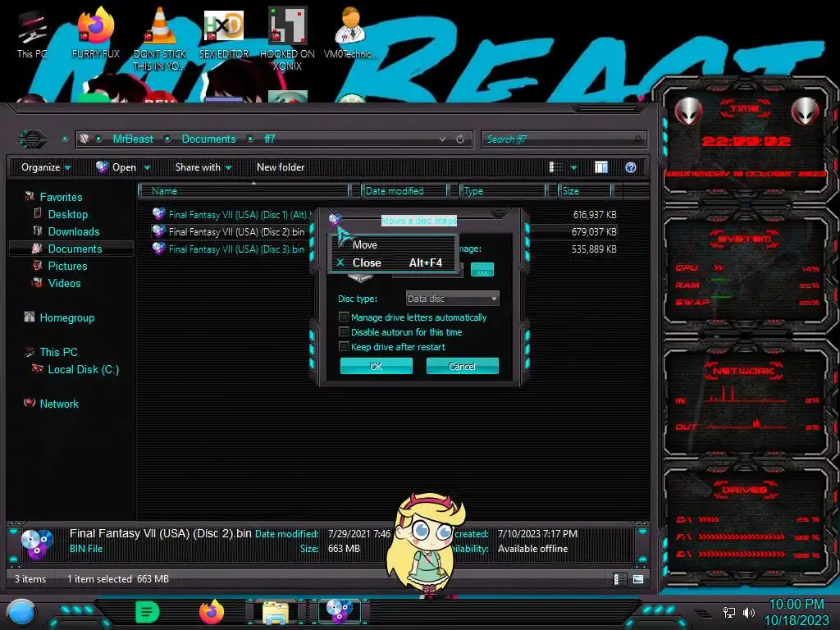Choose Close Alt+F4 in the system menu
This screenshot has height=630, width=840.
394,262
